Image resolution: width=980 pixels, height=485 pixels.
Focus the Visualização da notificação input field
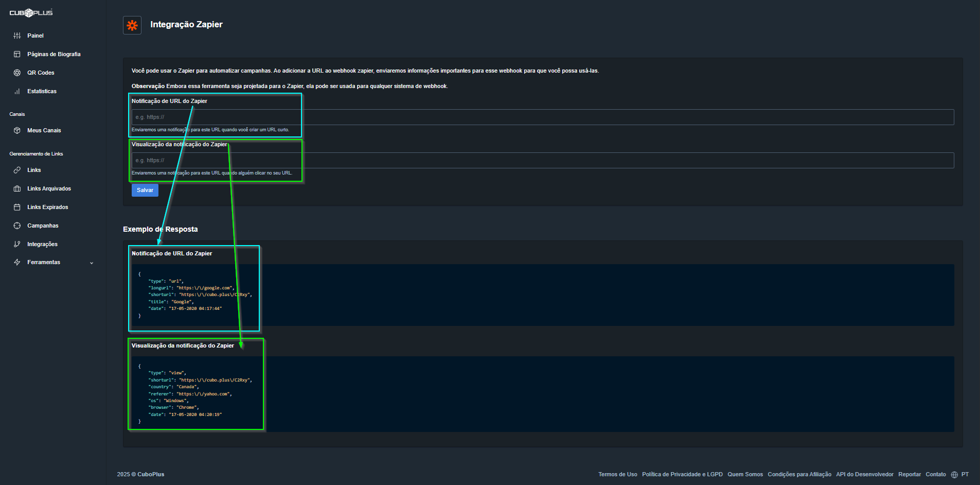543,160
